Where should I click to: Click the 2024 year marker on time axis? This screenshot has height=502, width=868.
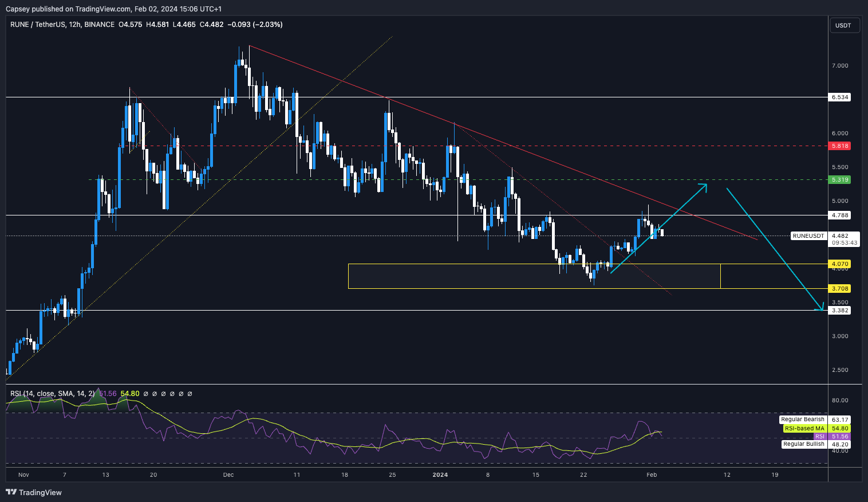[x=440, y=474]
